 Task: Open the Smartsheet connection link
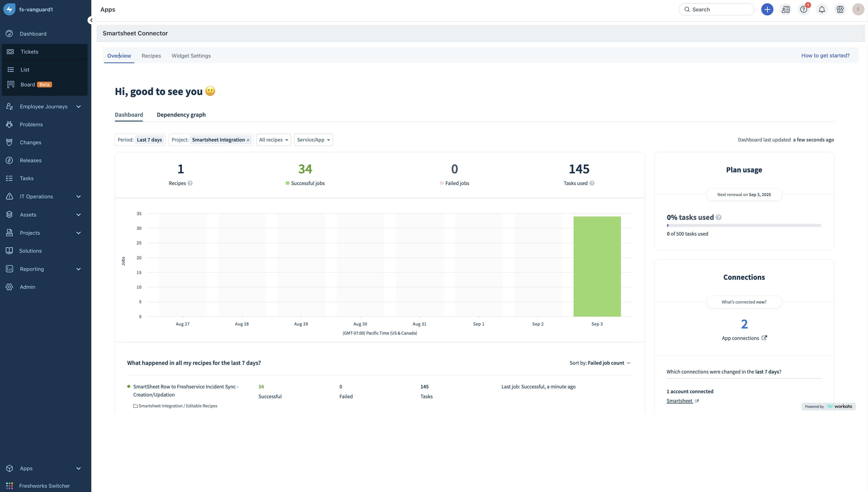[680, 401]
